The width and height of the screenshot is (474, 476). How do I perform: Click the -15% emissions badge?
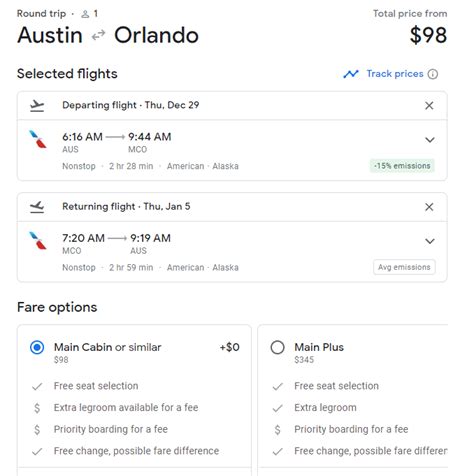pyautogui.click(x=402, y=166)
